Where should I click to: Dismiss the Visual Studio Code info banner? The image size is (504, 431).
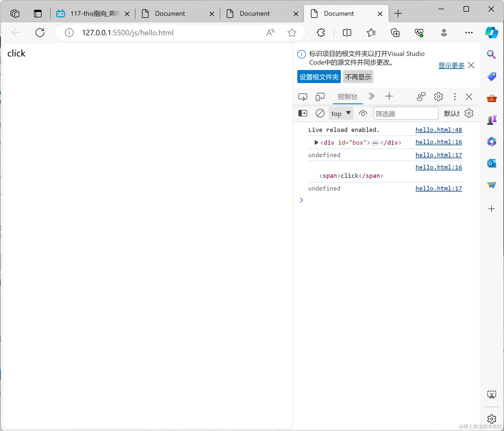(x=471, y=65)
